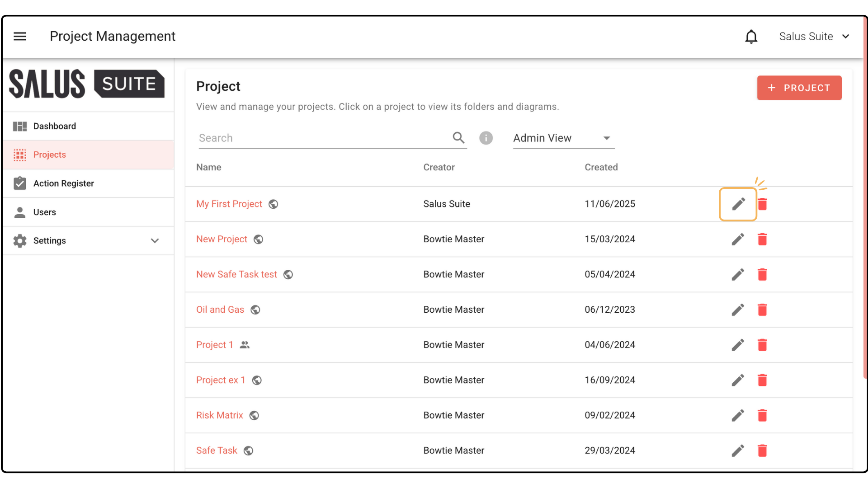The width and height of the screenshot is (868, 488).
Task: Expand the Settings sidebar section
Action: click(x=155, y=241)
